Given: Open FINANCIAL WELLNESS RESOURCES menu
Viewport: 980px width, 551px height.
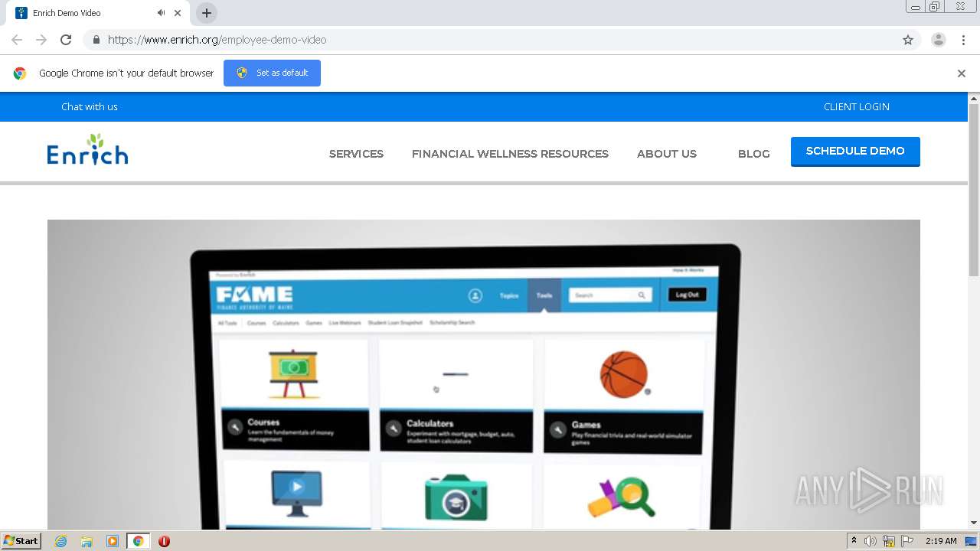Looking at the screenshot, I should click(x=510, y=154).
